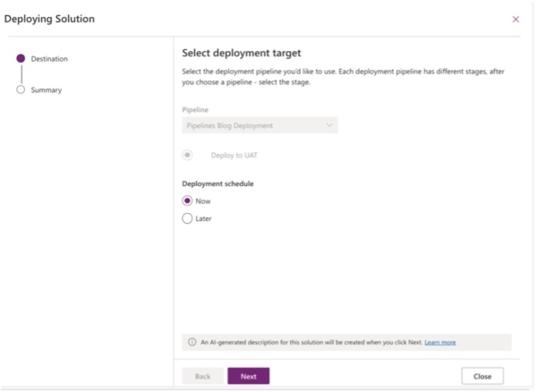Image resolution: width=537 pixels, height=392 pixels.
Task: Click the Later option label text
Action: coord(203,218)
